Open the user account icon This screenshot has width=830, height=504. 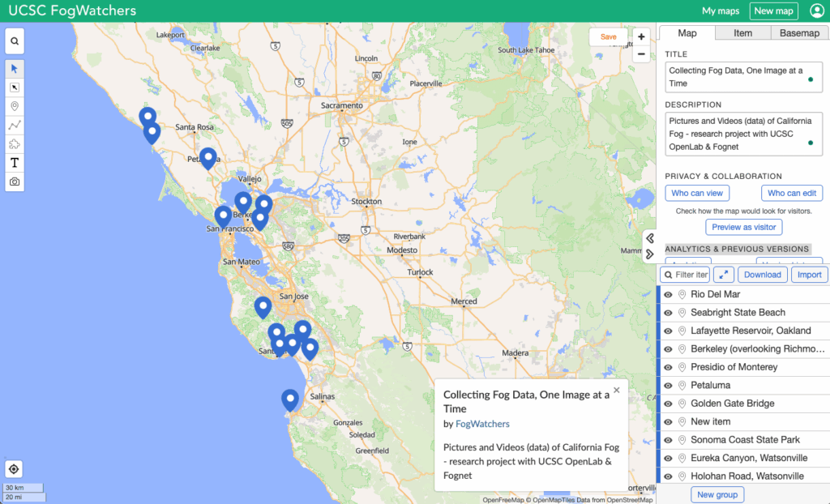816,11
